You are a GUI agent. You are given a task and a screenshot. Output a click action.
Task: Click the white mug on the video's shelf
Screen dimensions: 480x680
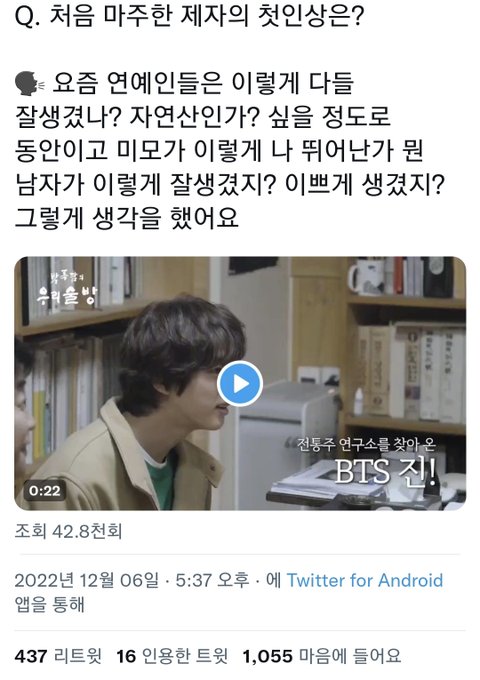click(364, 277)
